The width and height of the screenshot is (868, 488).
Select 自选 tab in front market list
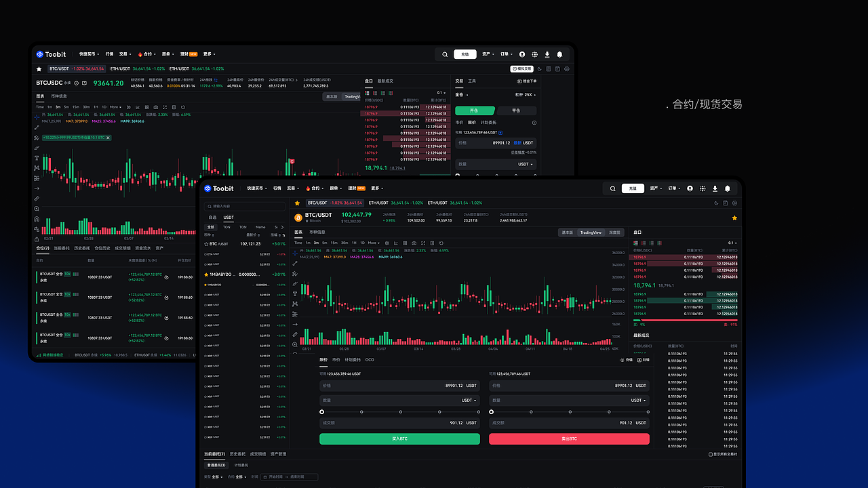[212, 218]
